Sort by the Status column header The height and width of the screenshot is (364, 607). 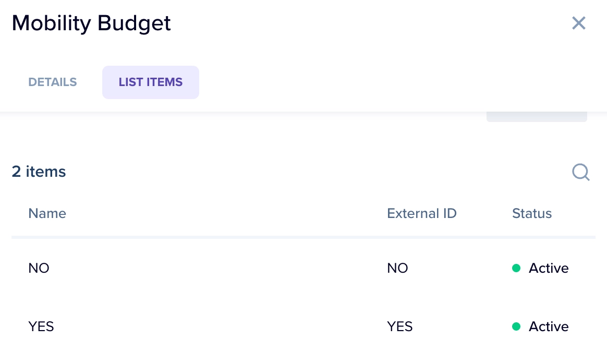click(x=531, y=213)
